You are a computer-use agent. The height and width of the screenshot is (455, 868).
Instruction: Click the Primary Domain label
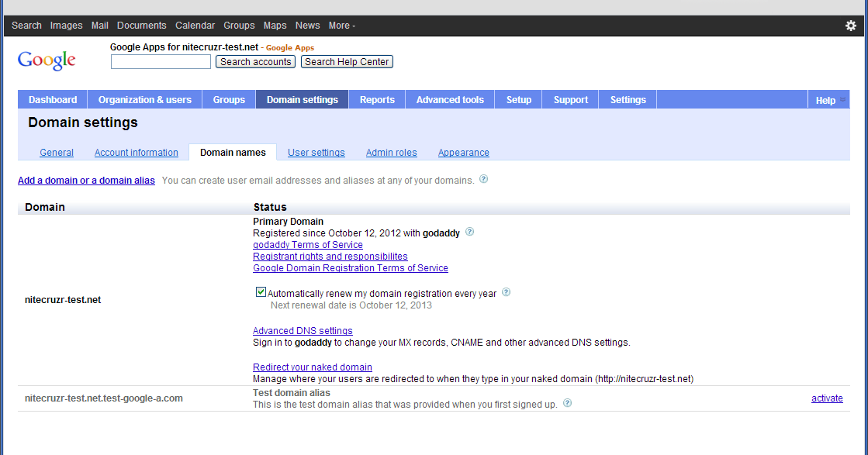click(x=288, y=221)
